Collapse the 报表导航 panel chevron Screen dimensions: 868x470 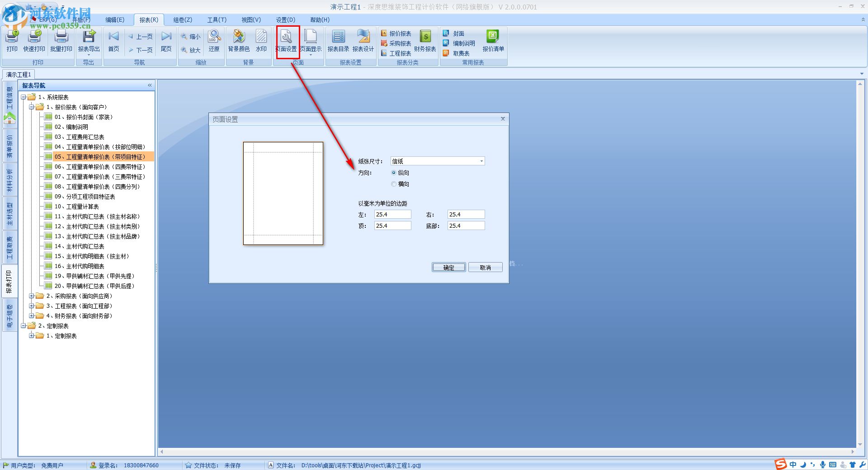[x=150, y=85]
